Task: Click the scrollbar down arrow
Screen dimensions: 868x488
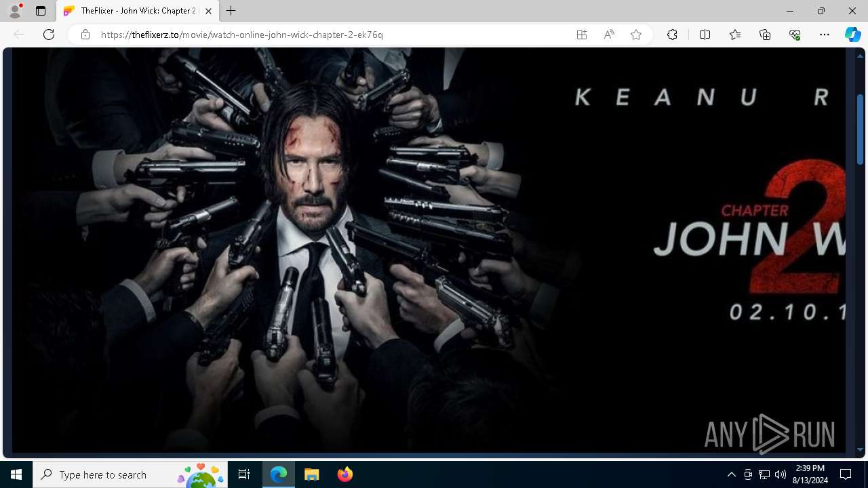Action: (x=860, y=449)
